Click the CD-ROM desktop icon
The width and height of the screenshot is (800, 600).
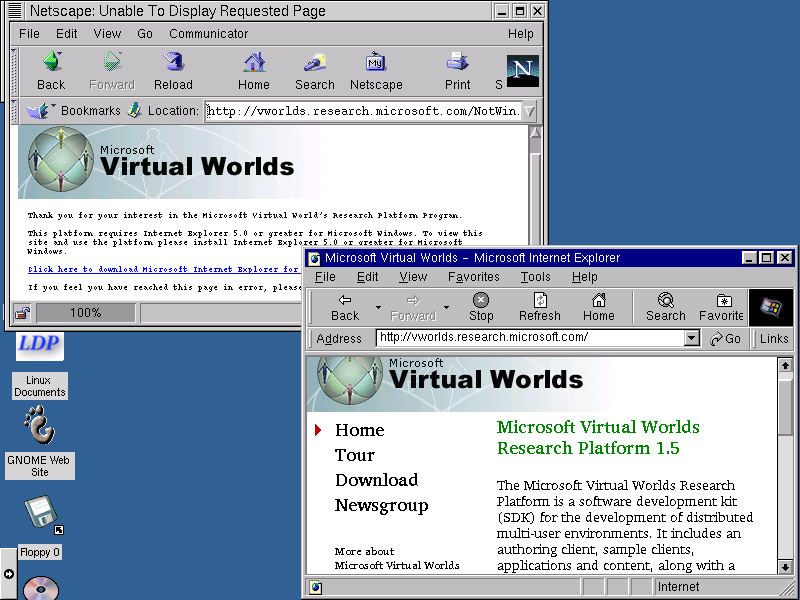click(41, 588)
